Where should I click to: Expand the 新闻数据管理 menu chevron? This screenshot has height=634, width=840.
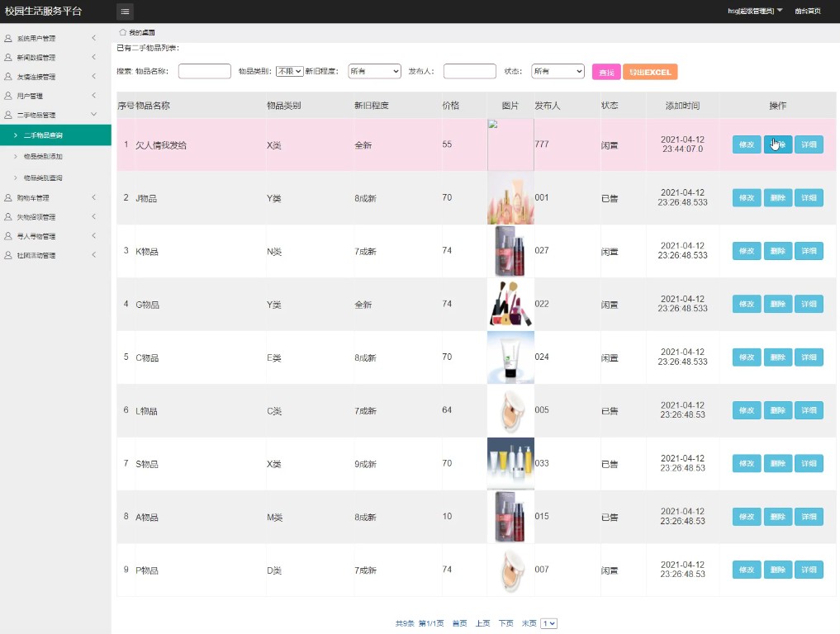tap(94, 57)
